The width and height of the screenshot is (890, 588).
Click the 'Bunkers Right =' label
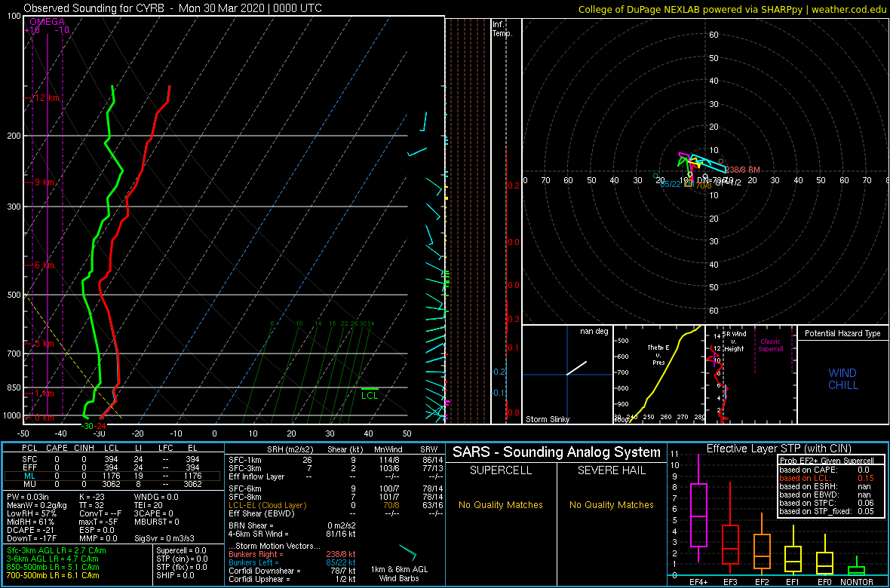[257, 554]
